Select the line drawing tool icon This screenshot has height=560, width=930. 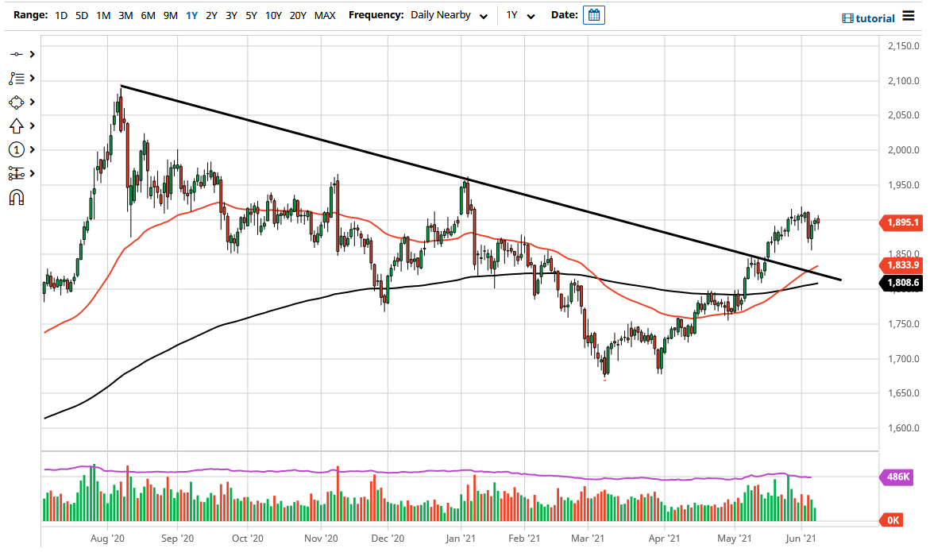coord(16,55)
